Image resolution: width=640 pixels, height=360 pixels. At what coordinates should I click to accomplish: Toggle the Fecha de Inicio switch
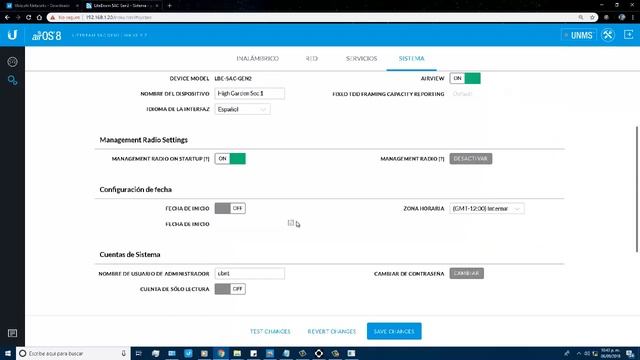(x=230, y=209)
